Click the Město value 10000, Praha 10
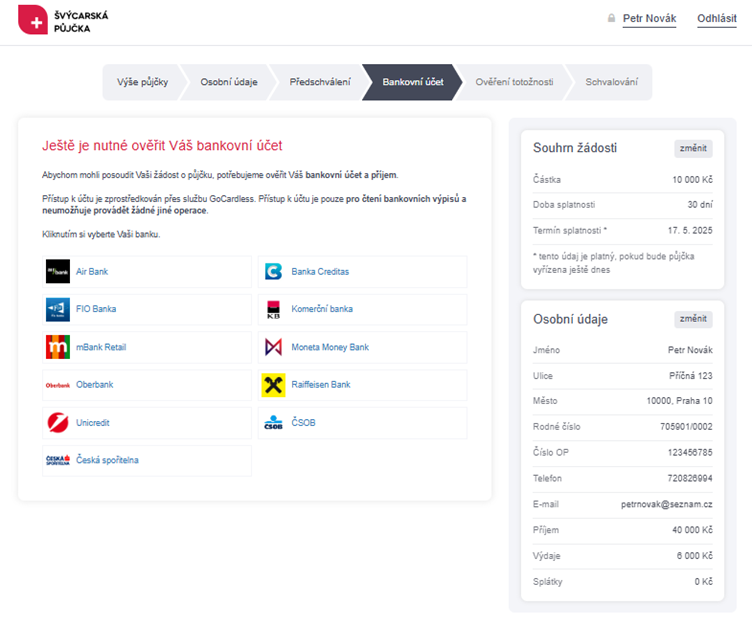 coord(679,401)
